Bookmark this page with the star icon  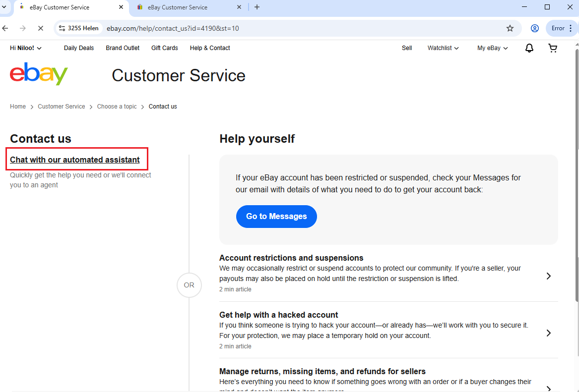coord(510,28)
